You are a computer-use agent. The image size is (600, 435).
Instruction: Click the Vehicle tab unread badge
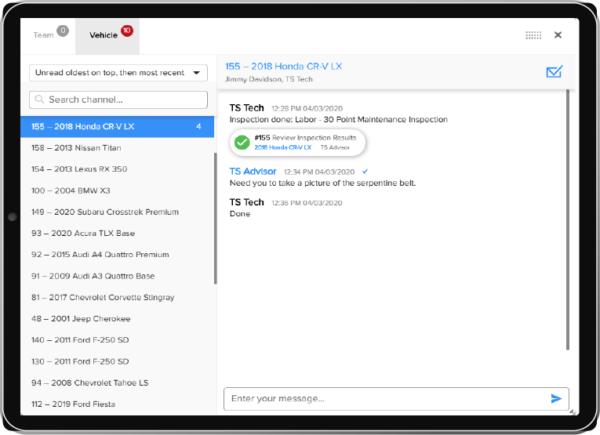127,31
